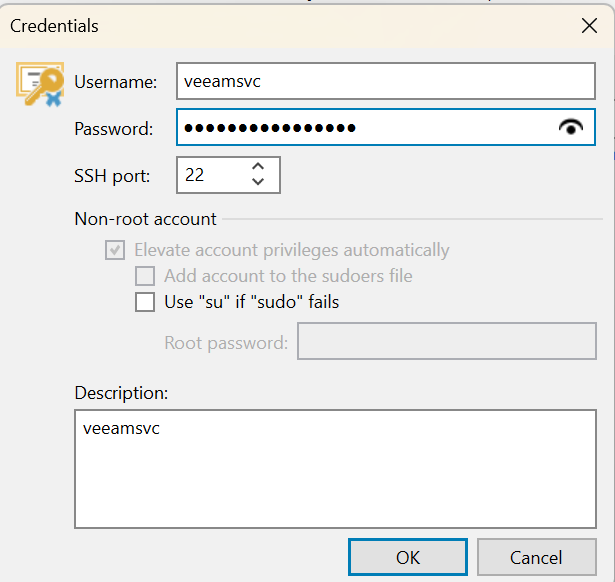Toggle Elevate account privileges automatically checkbox
The image size is (615, 582).
[x=115, y=250]
